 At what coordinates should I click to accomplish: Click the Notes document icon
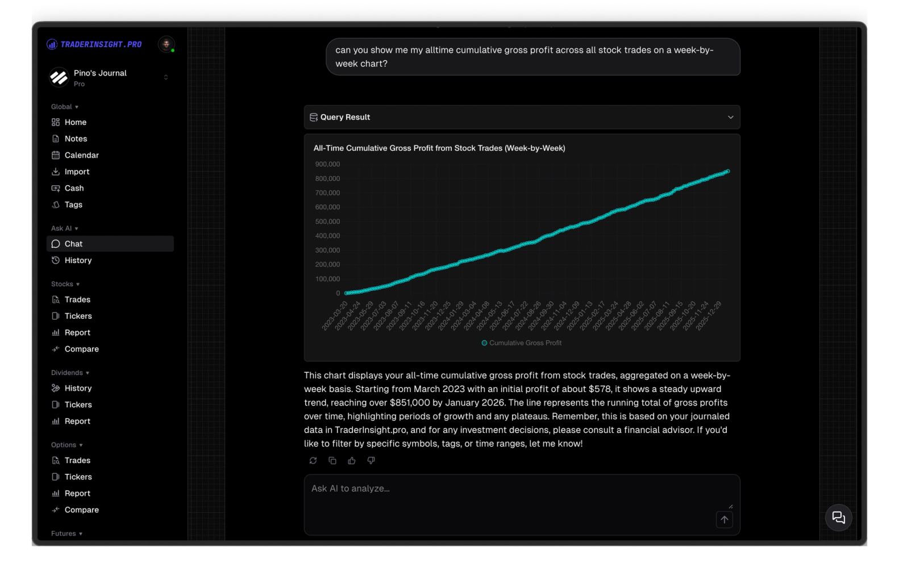(56, 139)
